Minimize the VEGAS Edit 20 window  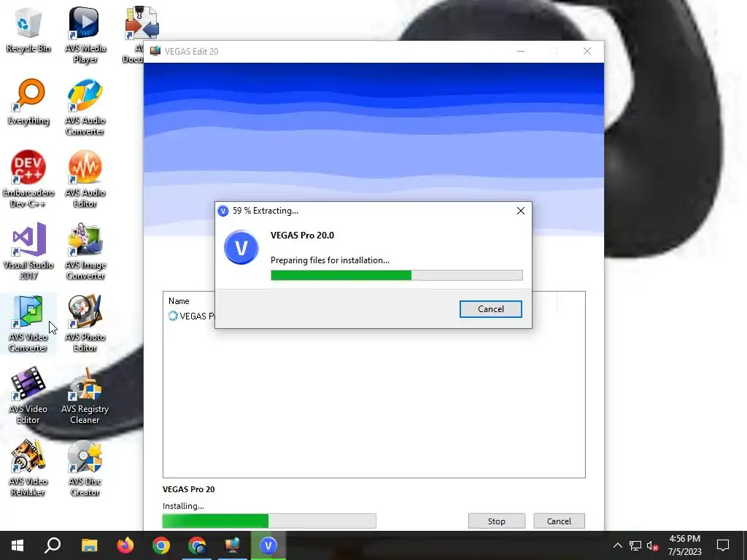[521, 51]
